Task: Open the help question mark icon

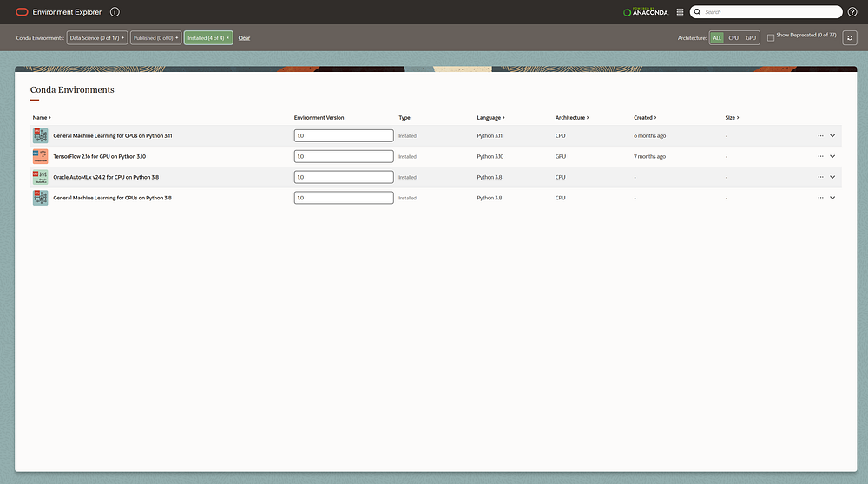Action: 852,11
